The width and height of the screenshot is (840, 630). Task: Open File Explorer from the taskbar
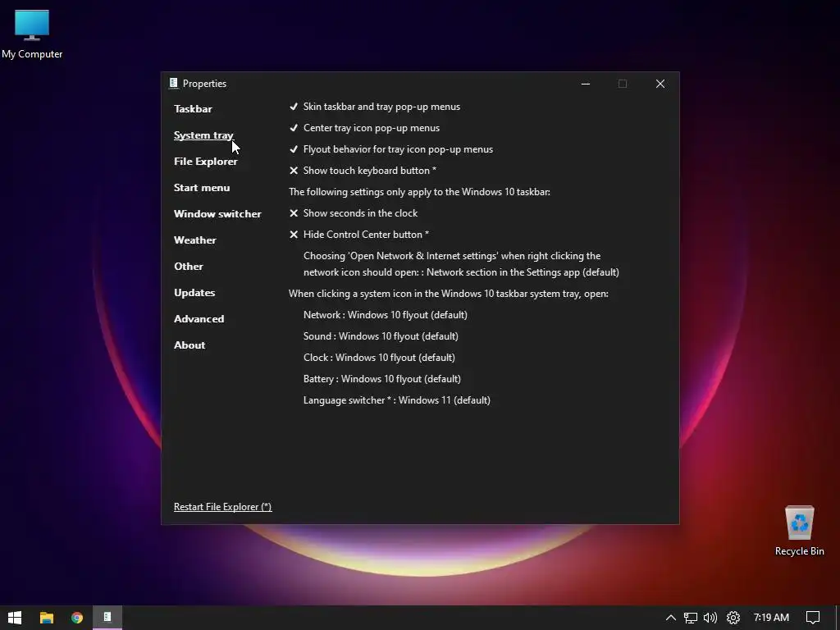[x=47, y=618]
